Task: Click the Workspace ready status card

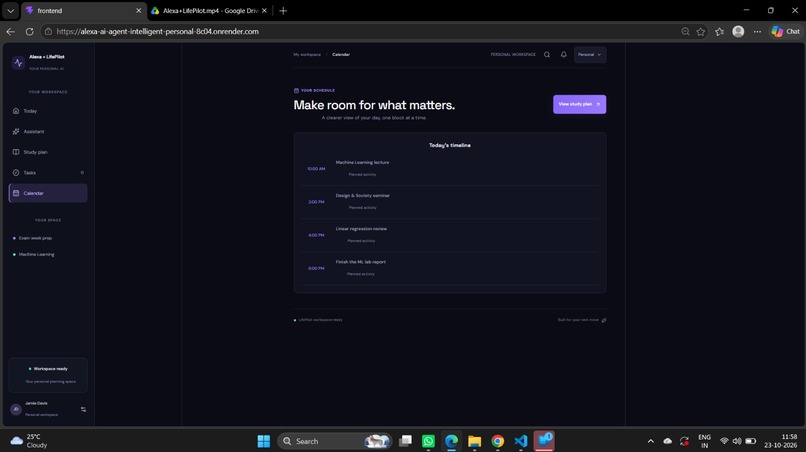Action: point(48,375)
